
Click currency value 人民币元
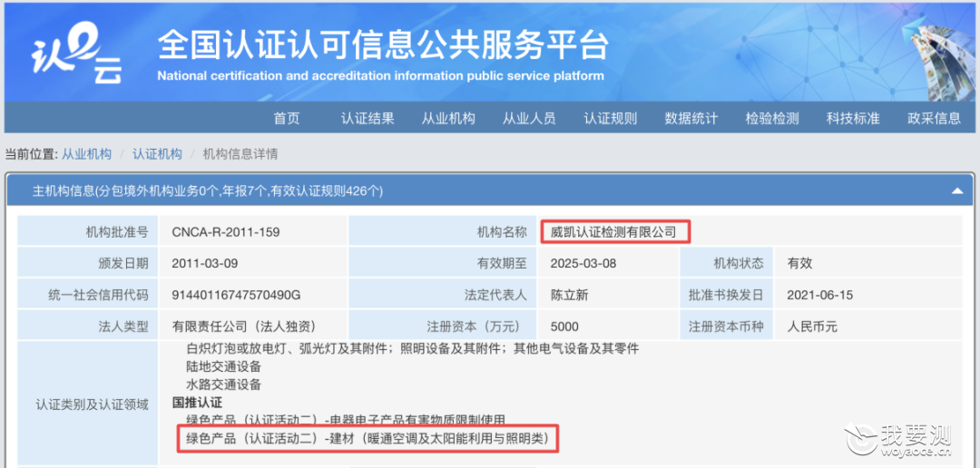pos(812,327)
